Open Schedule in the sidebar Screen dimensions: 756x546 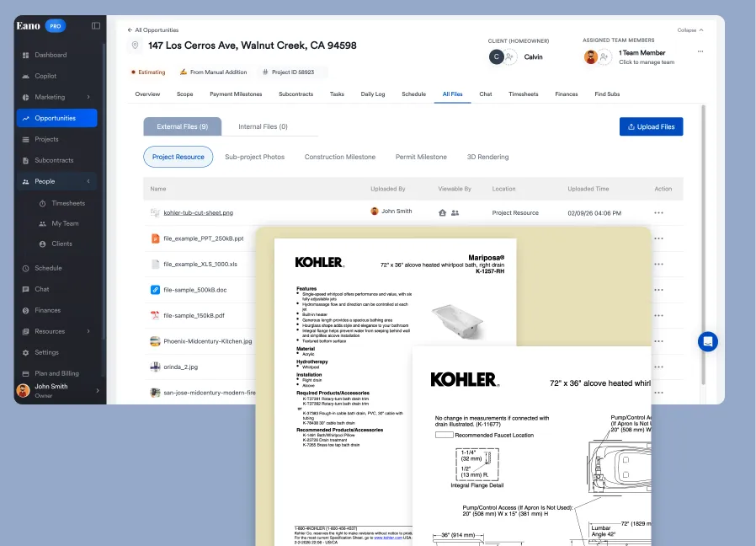(x=48, y=268)
